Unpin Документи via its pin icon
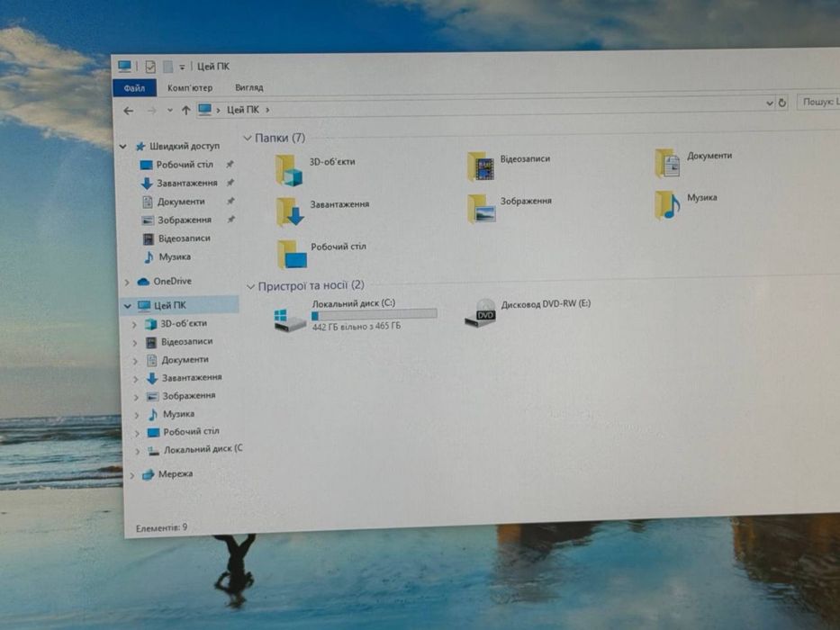The width and height of the screenshot is (840, 630). tap(230, 201)
